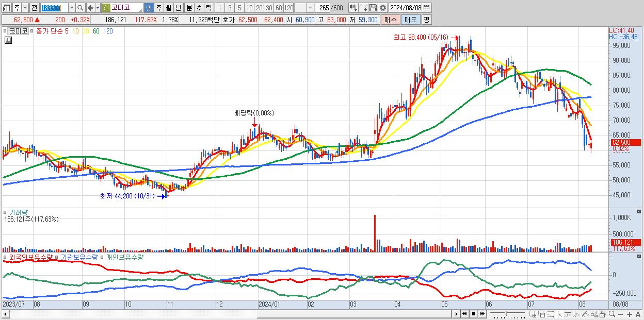Viewport: 644px width, 320px height.
Task: Click the 평 button
Action: (x=426, y=20)
